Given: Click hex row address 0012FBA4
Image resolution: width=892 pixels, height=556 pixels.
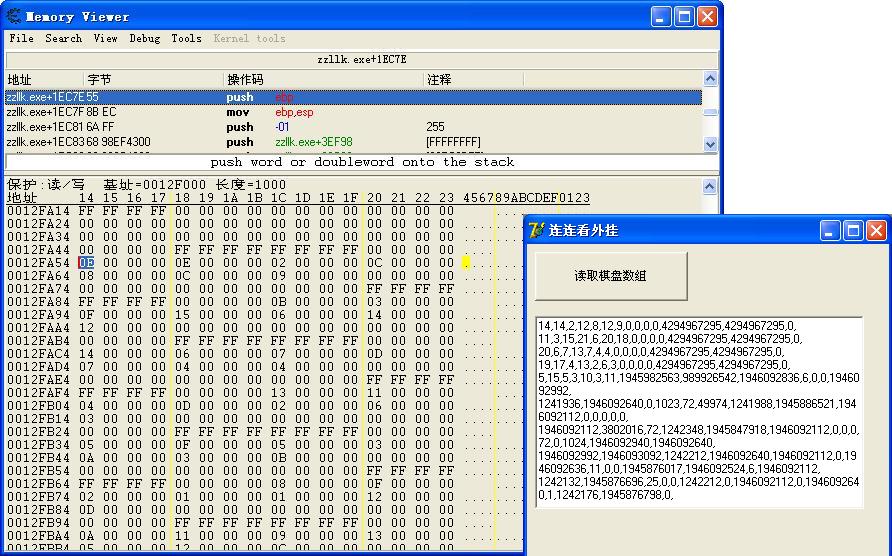Looking at the screenshot, I should click(x=38, y=536).
